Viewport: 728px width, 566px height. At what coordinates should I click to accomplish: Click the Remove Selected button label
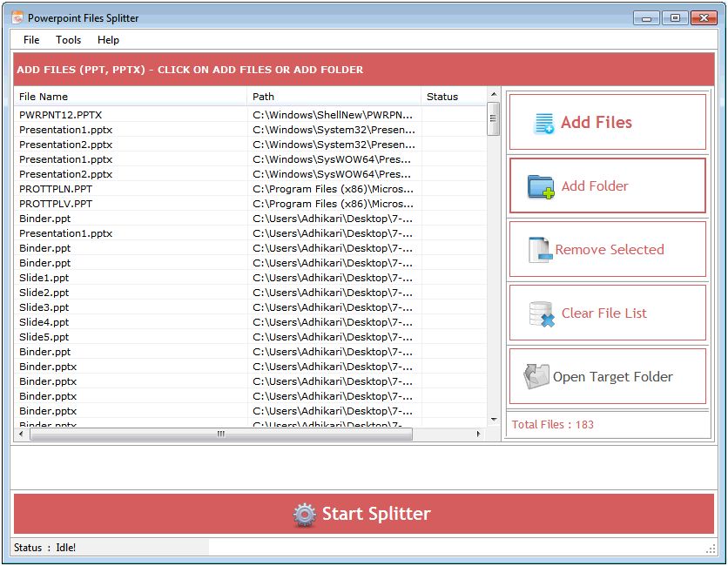(610, 250)
